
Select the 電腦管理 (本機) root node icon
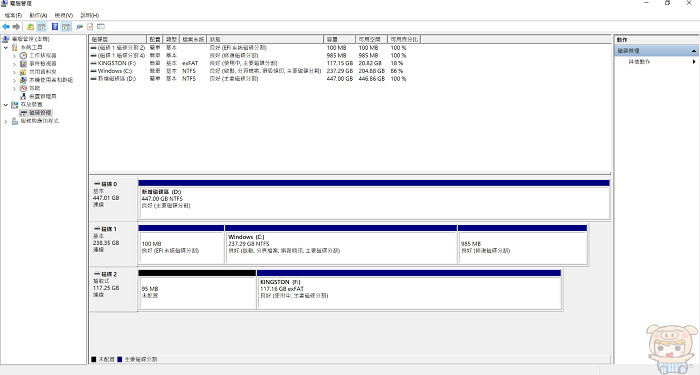(x=6, y=39)
